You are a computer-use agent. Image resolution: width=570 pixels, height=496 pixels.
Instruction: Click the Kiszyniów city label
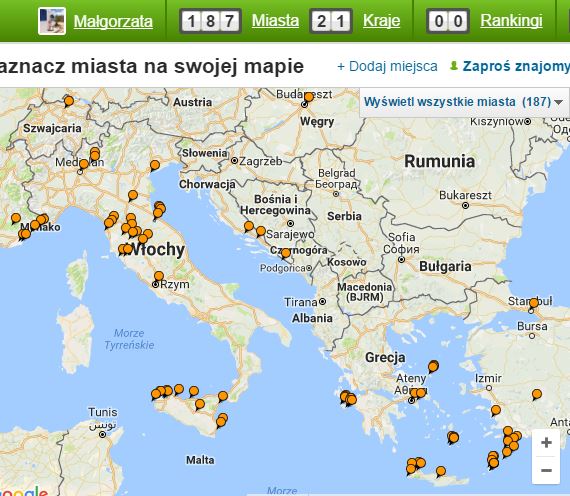497,122
